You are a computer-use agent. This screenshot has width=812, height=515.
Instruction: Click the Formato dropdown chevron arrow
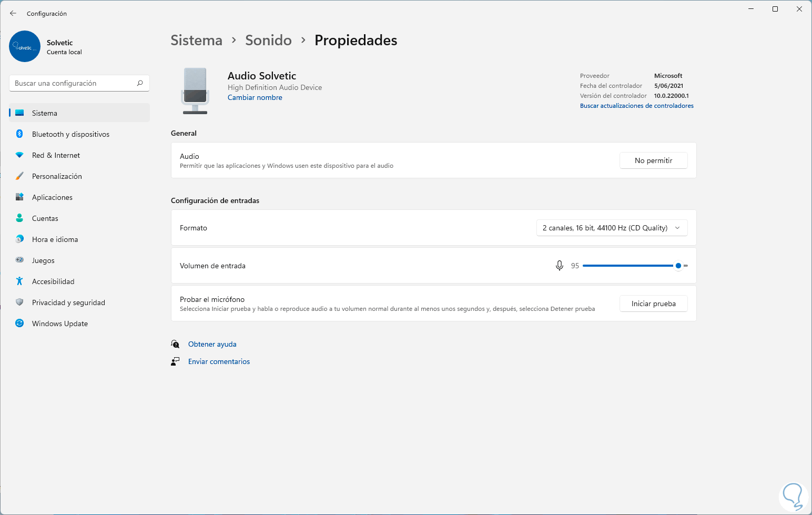pyautogui.click(x=677, y=228)
